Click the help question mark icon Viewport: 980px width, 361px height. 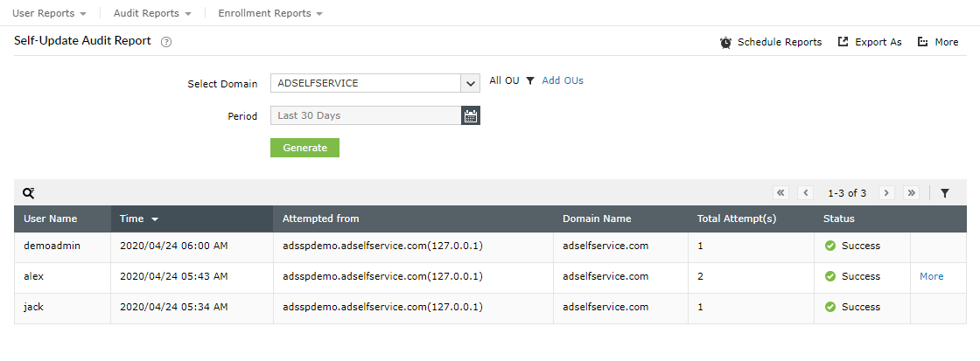[166, 42]
